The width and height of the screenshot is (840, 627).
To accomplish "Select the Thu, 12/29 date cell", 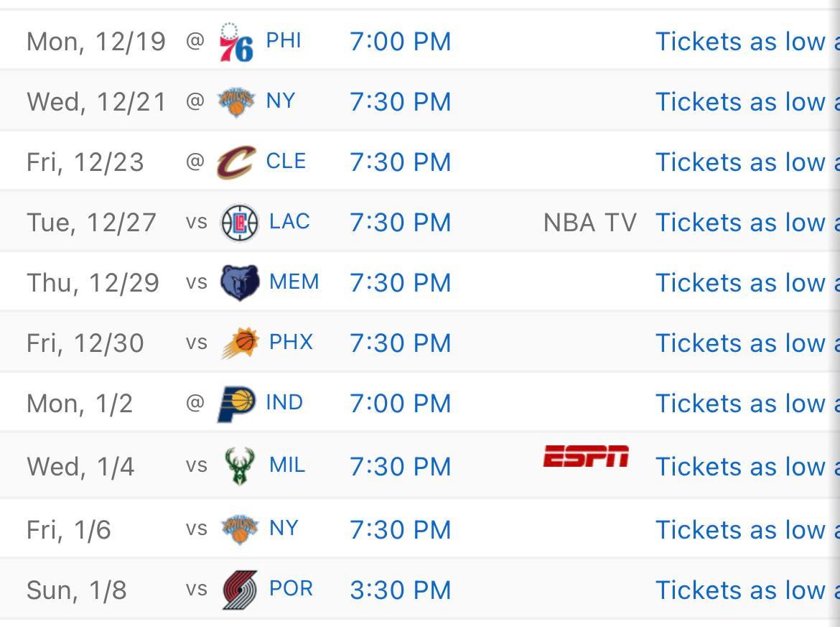I will click(x=93, y=283).
